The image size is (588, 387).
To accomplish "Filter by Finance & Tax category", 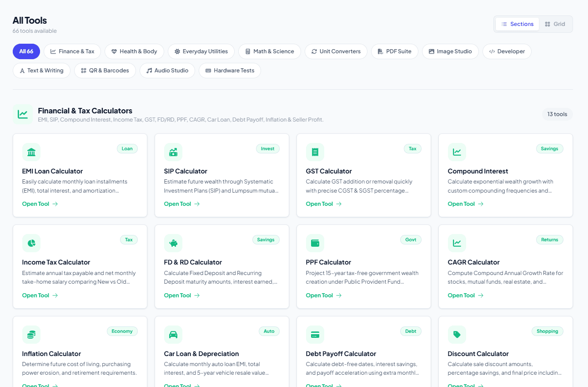I will [x=72, y=51].
